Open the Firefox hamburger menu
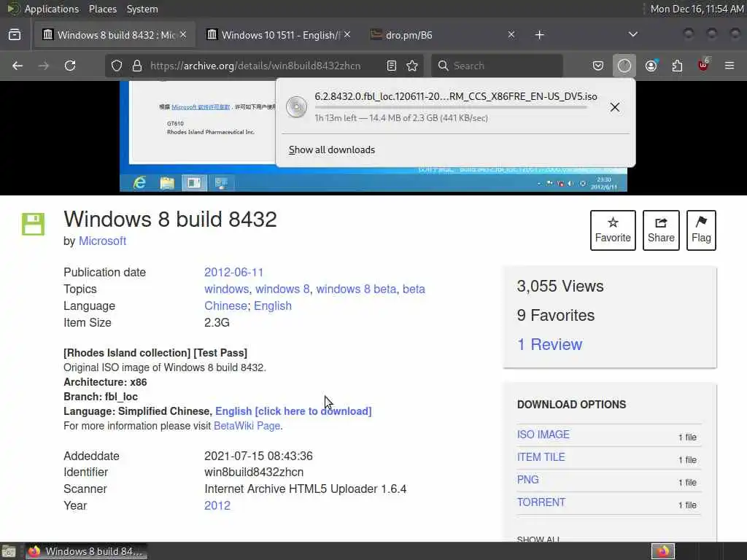 pyautogui.click(x=729, y=66)
